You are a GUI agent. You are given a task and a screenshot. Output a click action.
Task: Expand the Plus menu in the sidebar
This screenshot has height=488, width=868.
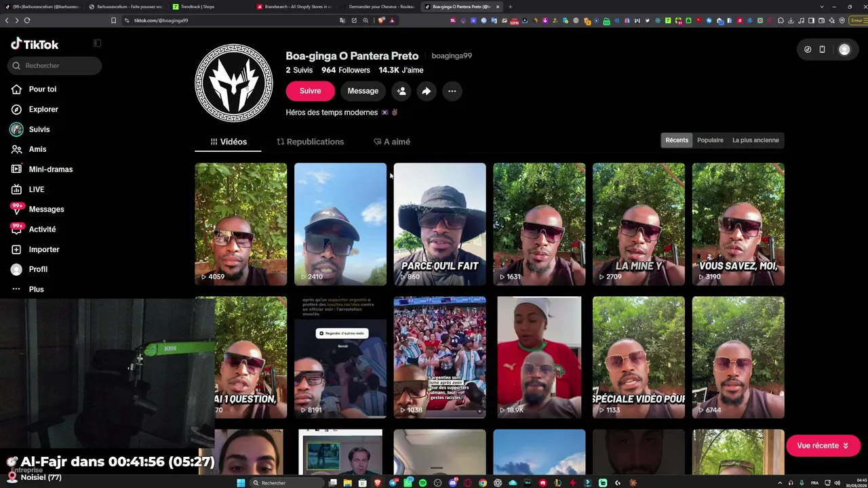tap(36, 289)
